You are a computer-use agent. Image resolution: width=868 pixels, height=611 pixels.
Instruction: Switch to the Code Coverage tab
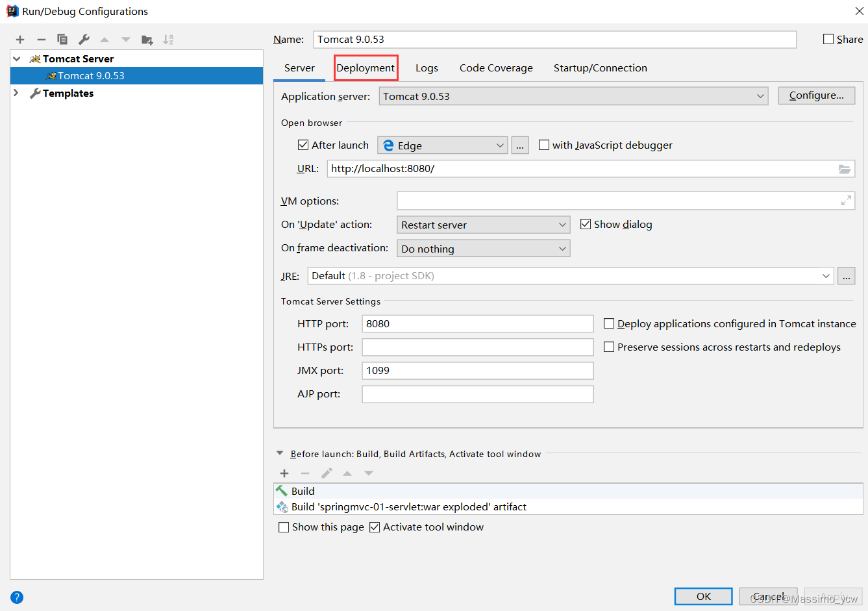click(x=496, y=68)
